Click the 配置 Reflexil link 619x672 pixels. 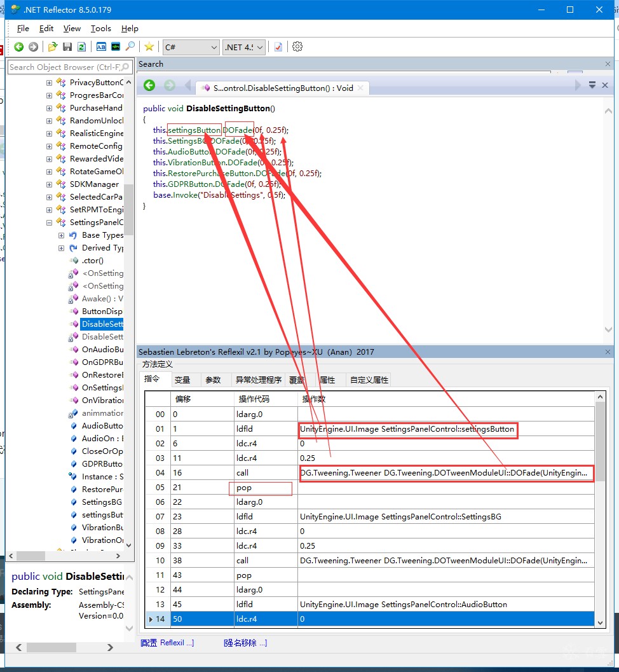tap(167, 642)
